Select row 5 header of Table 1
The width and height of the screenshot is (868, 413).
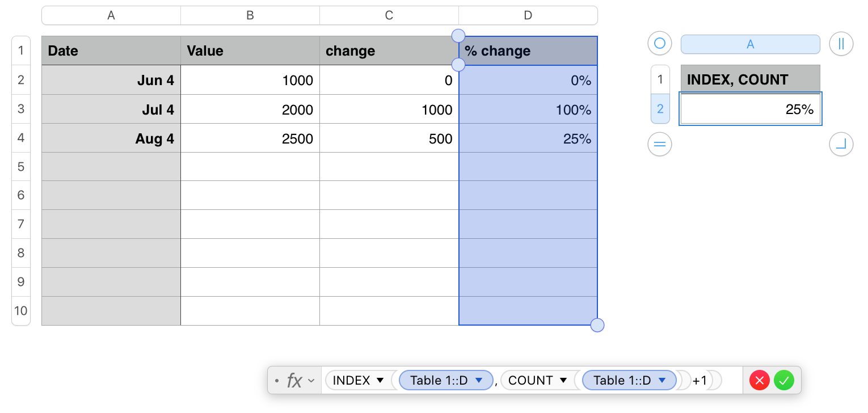click(21, 166)
